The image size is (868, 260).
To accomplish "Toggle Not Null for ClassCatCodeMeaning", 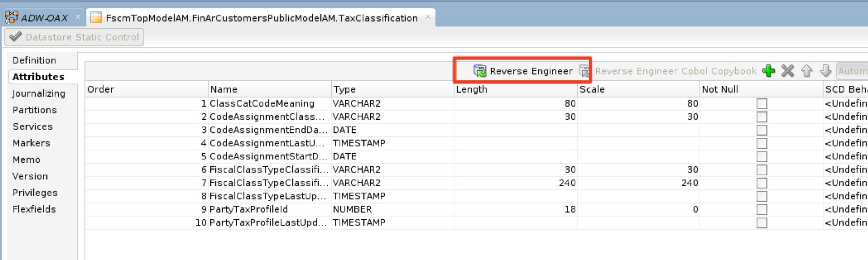I will (762, 104).
